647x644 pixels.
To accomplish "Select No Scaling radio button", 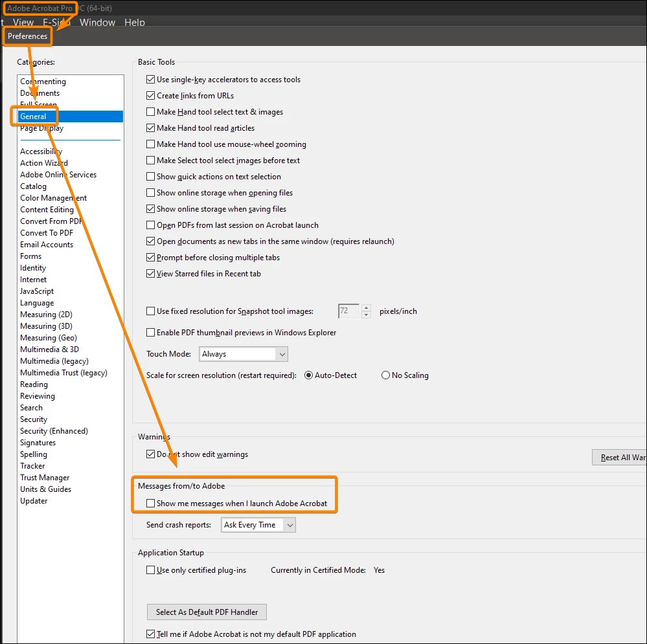I will pos(385,375).
